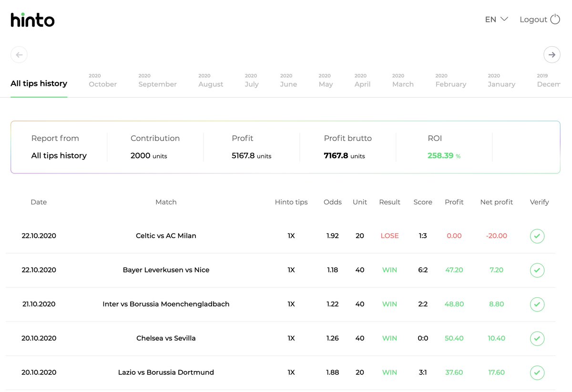Click the 6:2 score
This screenshot has width=572, height=392.
pyautogui.click(x=423, y=270)
